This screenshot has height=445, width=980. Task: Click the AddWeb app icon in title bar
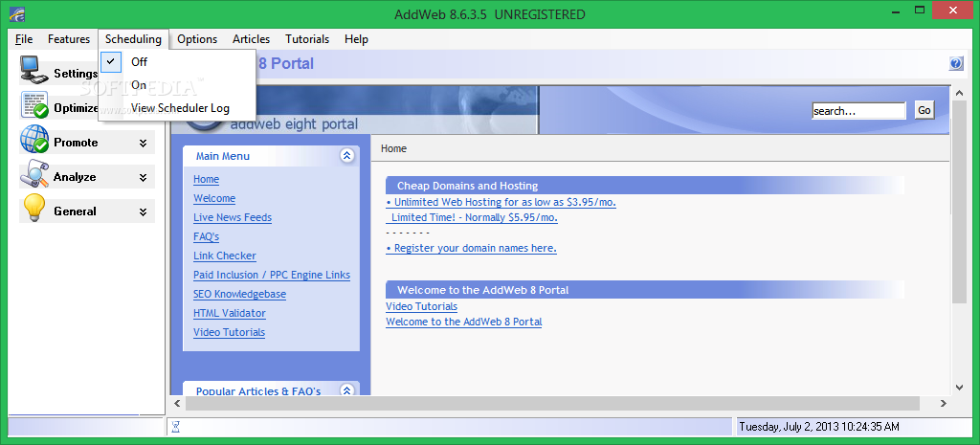click(x=17, y=13)
